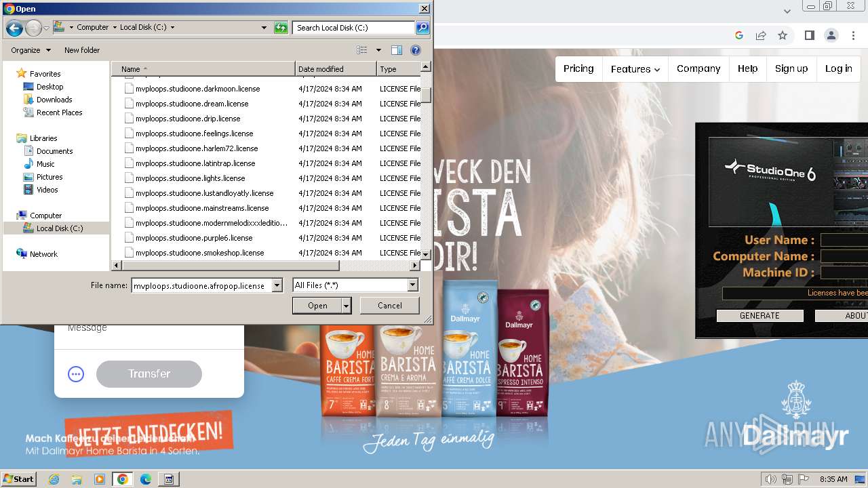Click the round more-options icon beside Transfer
The image size is (868, 488).
[76, 374]
